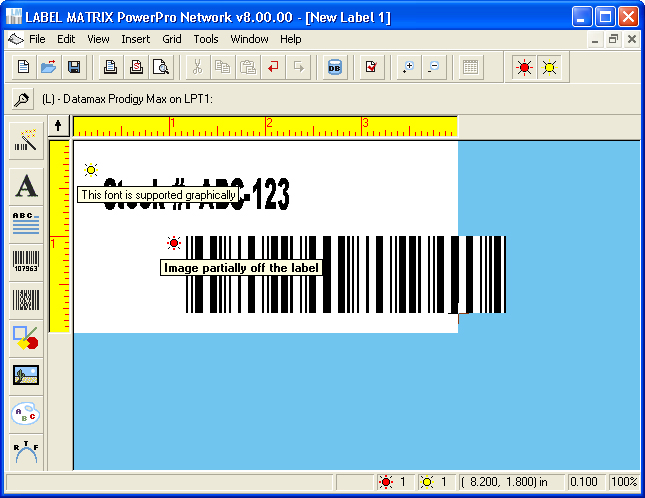Zoom out with minus magnifier
The height and width of the screenshot is (498, 645).
(434, 67)
